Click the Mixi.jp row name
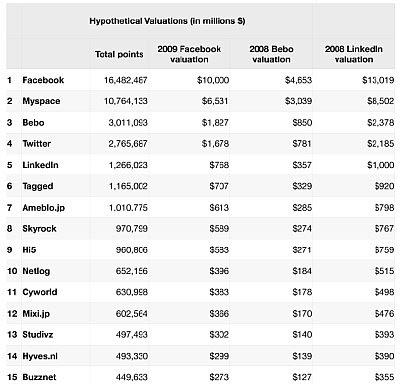This screenshot has height=385, width=400. click(x=36, y=314)
